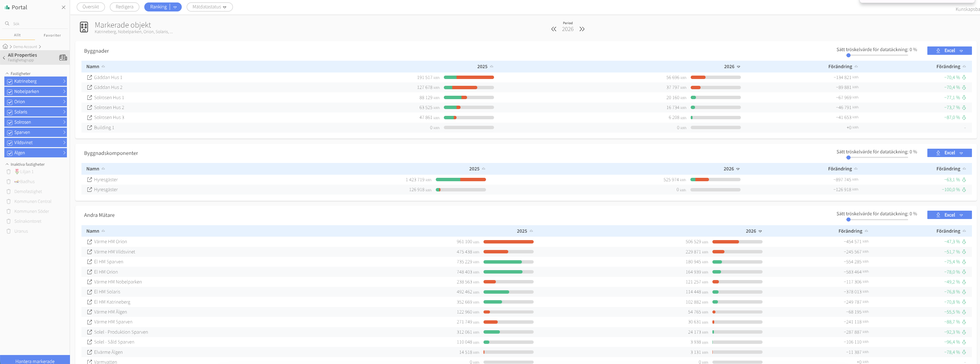Viewport: 980px width, 364px height.
Task: Uncheck the Orion property checkbox
Action: point(10,102)
